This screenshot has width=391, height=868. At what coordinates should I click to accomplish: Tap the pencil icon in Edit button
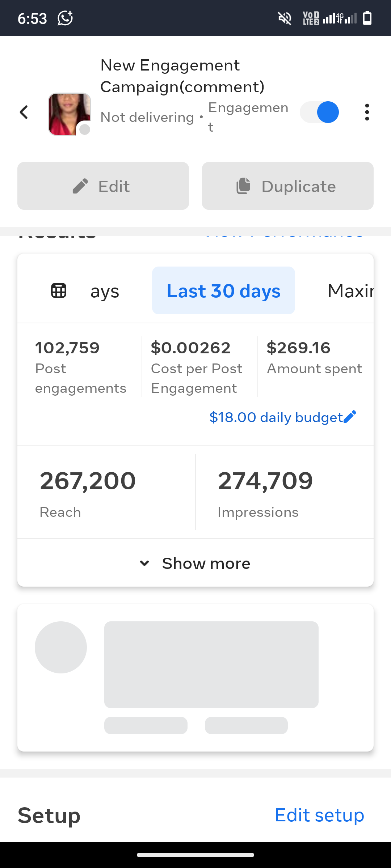80,186
